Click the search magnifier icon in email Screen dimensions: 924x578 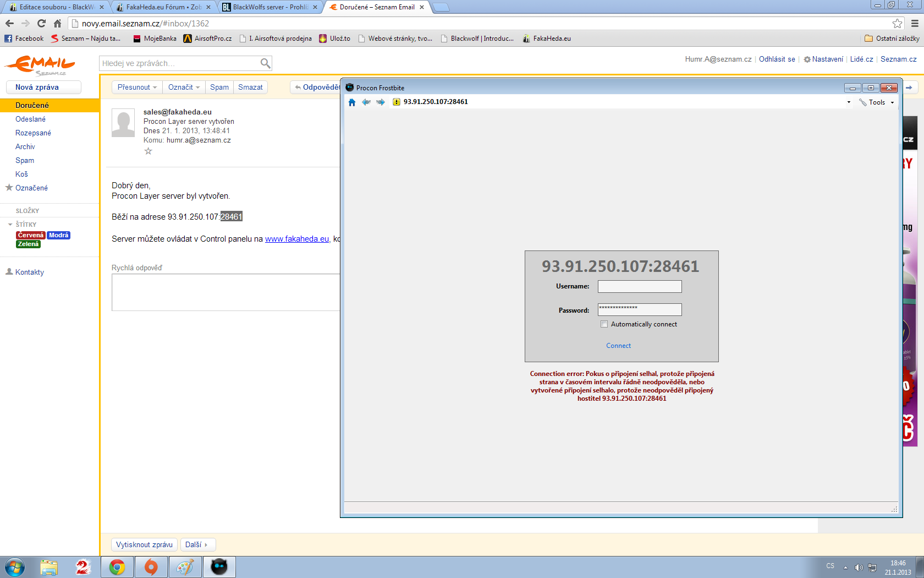tap(265, 63)
